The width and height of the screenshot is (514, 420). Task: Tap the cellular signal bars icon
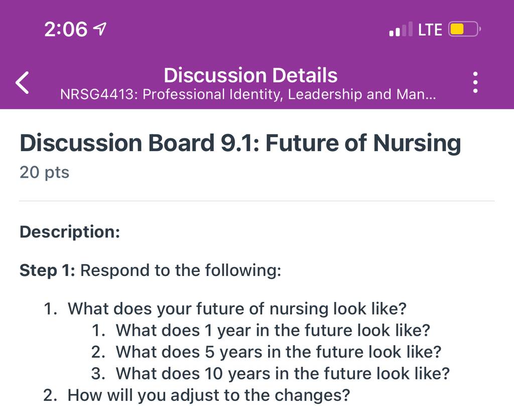[401, 29]
